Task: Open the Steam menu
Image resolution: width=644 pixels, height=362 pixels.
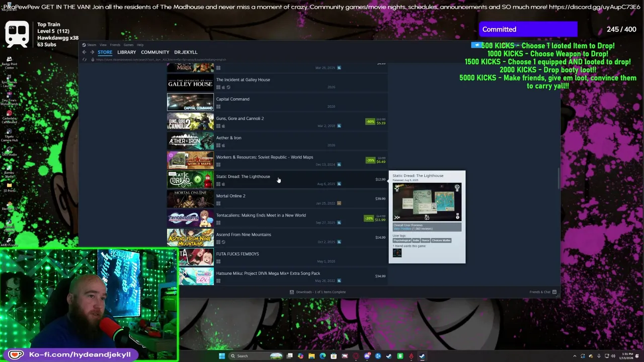Action: point(91,45)
